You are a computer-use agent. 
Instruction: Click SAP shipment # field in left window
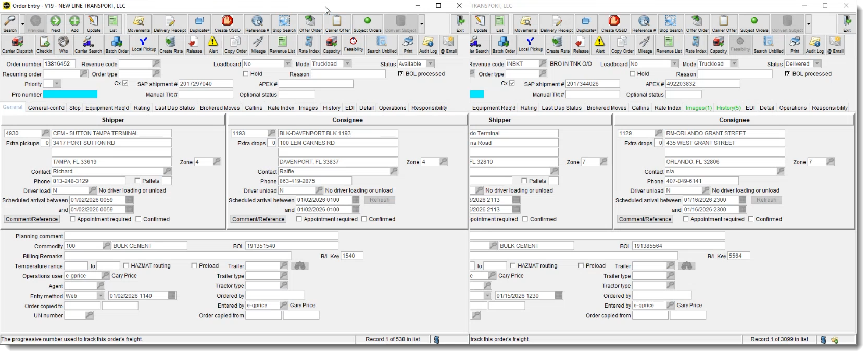(x=206, y=84)
